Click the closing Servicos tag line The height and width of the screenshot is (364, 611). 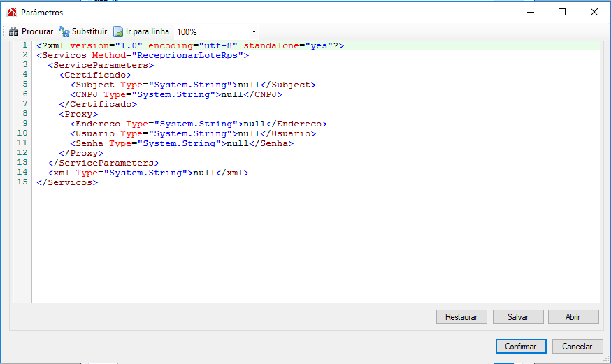67,182
